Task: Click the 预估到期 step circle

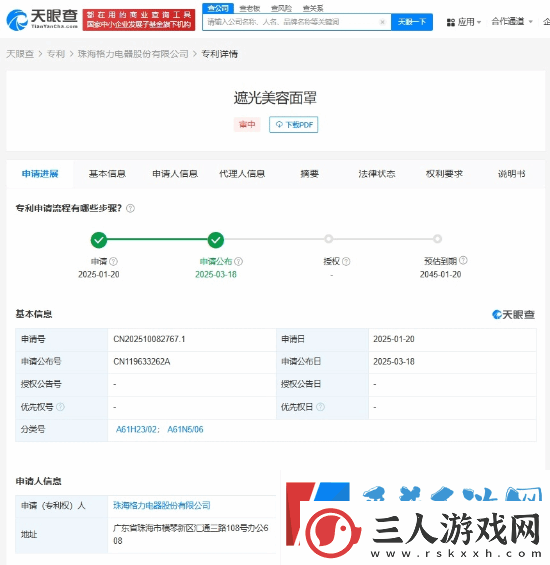Action: (x=437, y=239)
